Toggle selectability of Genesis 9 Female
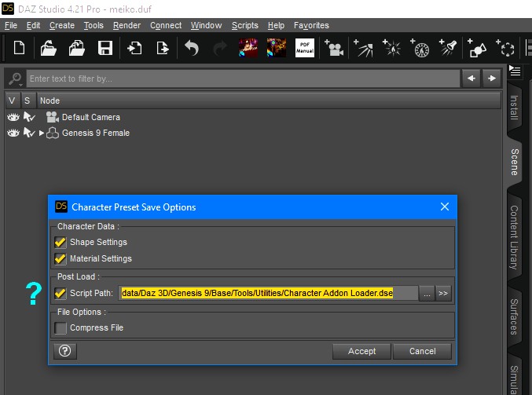Screen dimensions: 532x395 pyautogui.click(x=29, y=133)
